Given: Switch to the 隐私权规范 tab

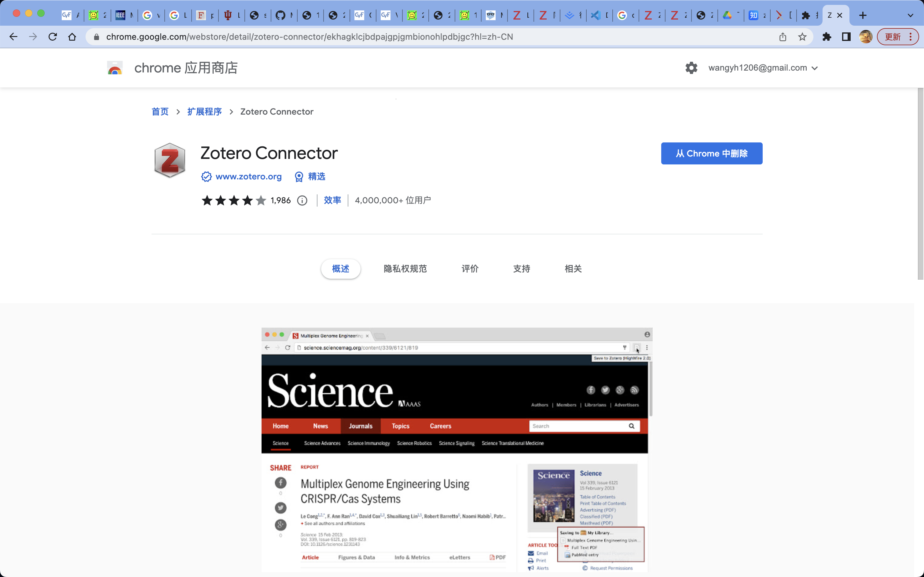Looking at the screenshot, I should click(405, 269).
